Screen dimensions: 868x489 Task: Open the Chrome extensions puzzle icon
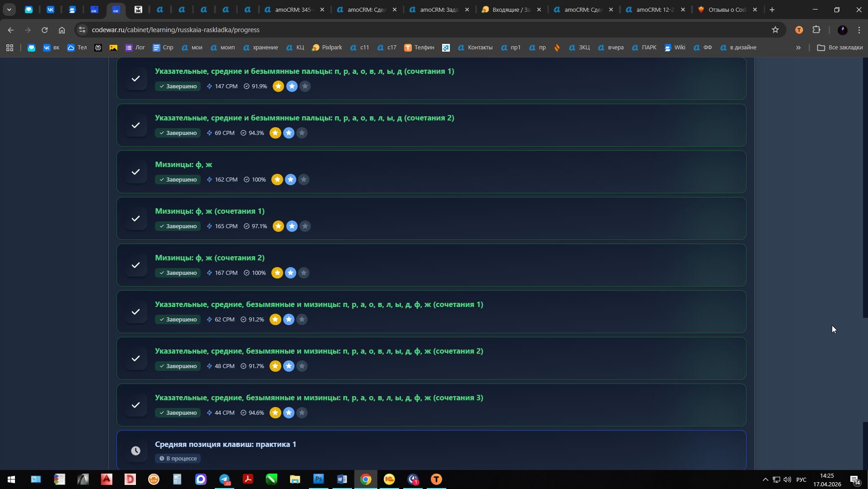tap(816, 30)
